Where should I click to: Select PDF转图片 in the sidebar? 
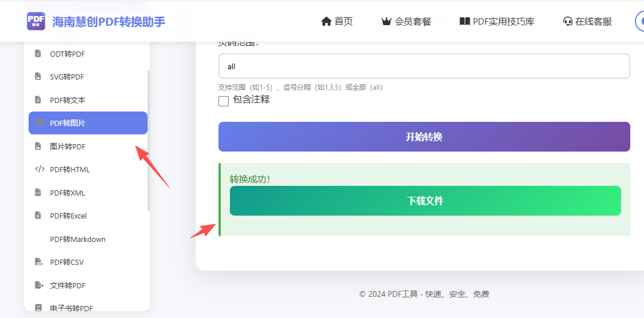[x=88, y=123]
